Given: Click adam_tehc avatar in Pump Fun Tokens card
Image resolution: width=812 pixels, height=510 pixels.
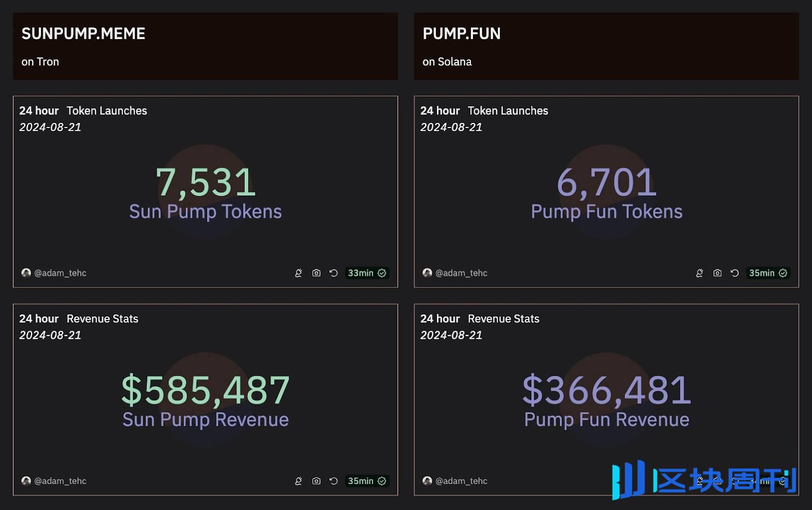Looking at the screenshot, I should pyautogui.click(x=427, y=273).
